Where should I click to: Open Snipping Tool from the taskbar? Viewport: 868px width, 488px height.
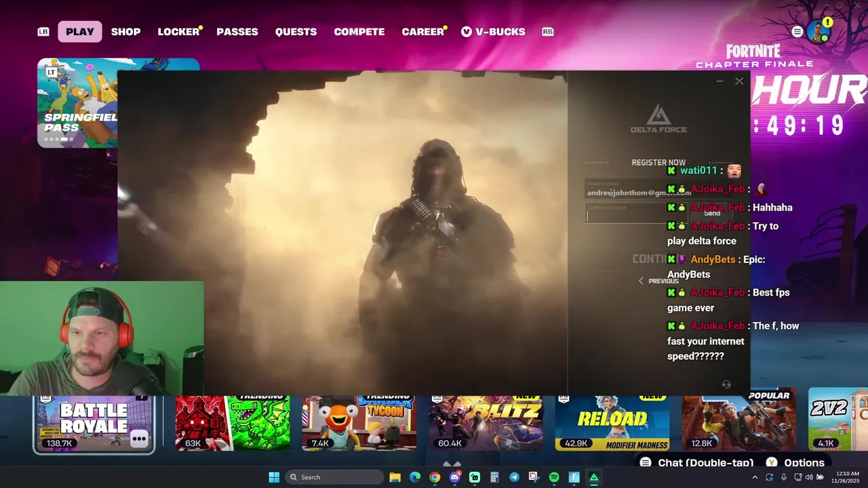534,477
